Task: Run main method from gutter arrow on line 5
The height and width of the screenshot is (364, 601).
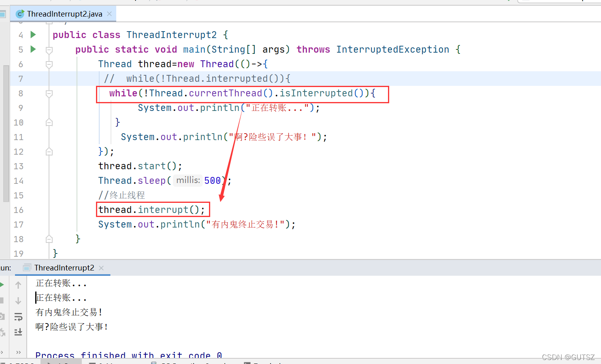Action: tap(33, 49)
